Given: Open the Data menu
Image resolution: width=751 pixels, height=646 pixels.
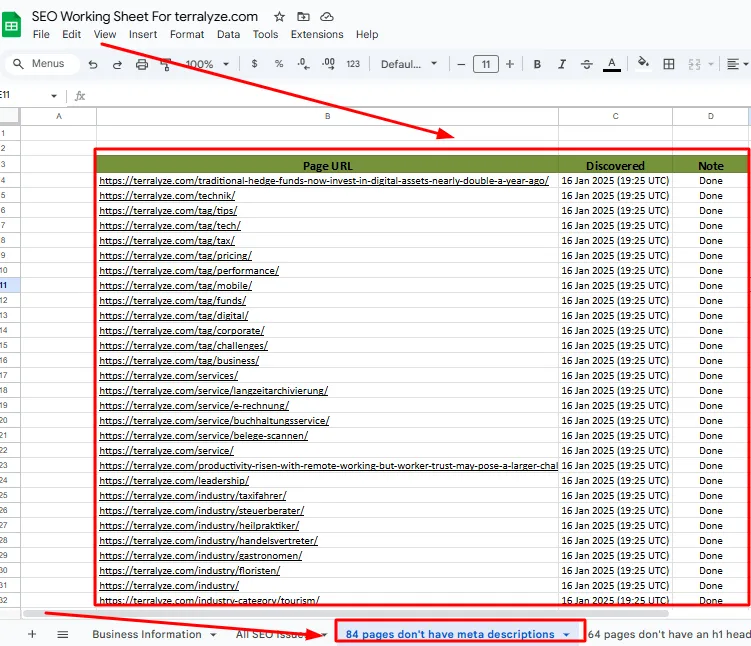Looking at the screenshot, I should [228, 34].
